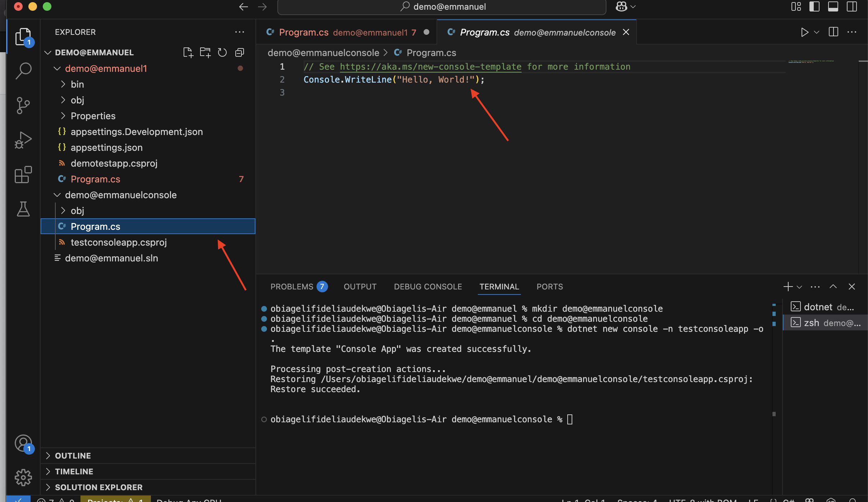Open terminal panel more actions menu
The width and height of the screenshot is (868, 502).
click(x=815, y=287)
